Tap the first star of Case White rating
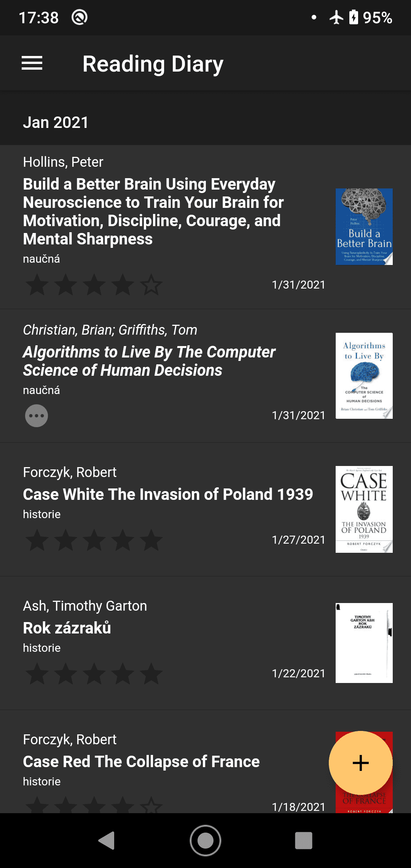This screenshot has width=411, height=868. (x=37, y=540)
